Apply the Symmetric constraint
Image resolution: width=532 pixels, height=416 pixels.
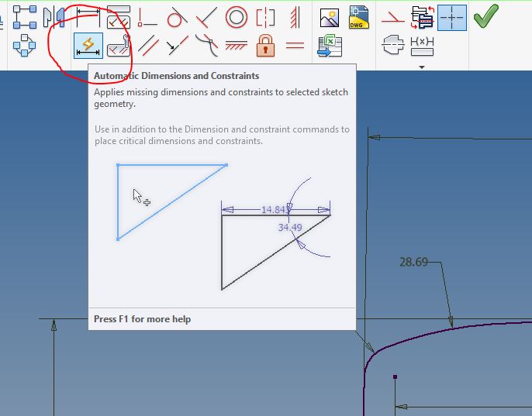point(265,17)
